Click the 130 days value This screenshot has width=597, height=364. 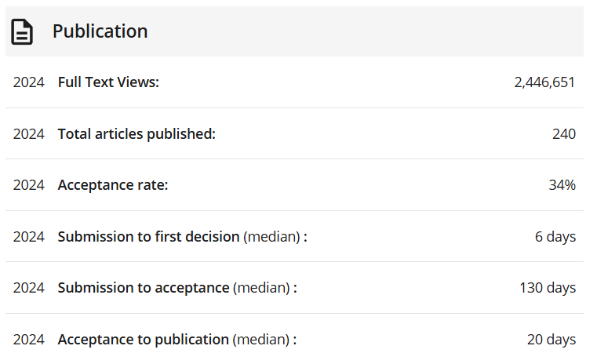(x=547, y=288)
